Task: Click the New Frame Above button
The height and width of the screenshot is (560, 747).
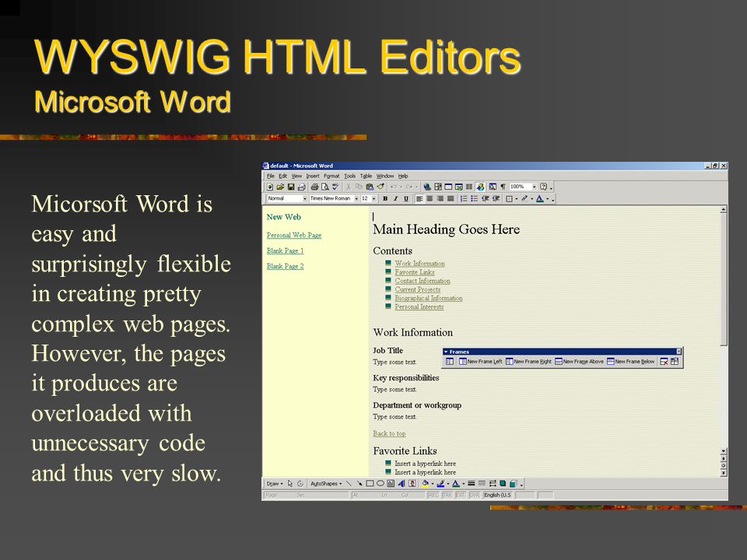Action: pyautogui.click(x=579, y=362)
